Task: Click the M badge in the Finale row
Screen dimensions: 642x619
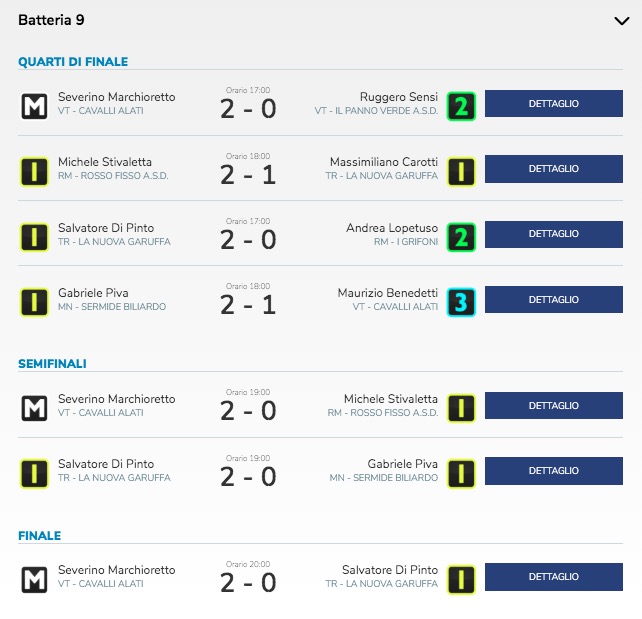Action: (x=34, y=579)
